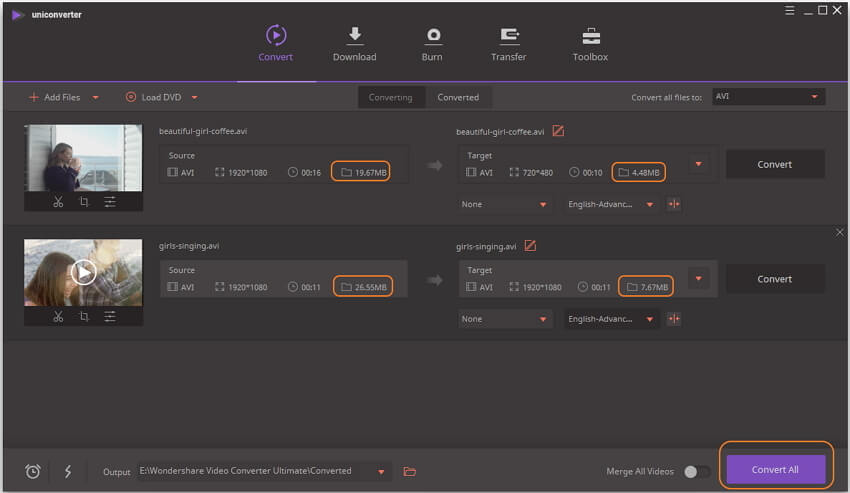Switch to the Download tab
This screenshot has height=493, width=850.
click(x=354, y=43)
